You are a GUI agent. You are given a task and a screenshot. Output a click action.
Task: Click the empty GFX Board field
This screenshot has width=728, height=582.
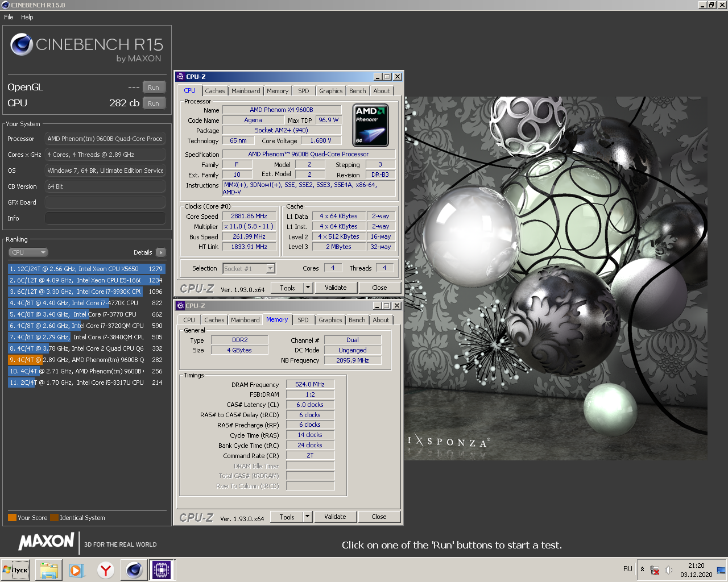(105, 202)
